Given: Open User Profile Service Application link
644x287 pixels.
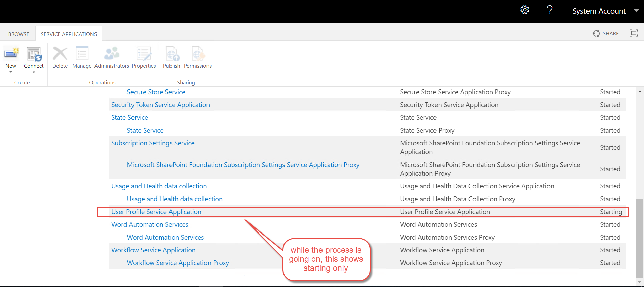Looking at the screenshot, I should click(x=156, y=212).
